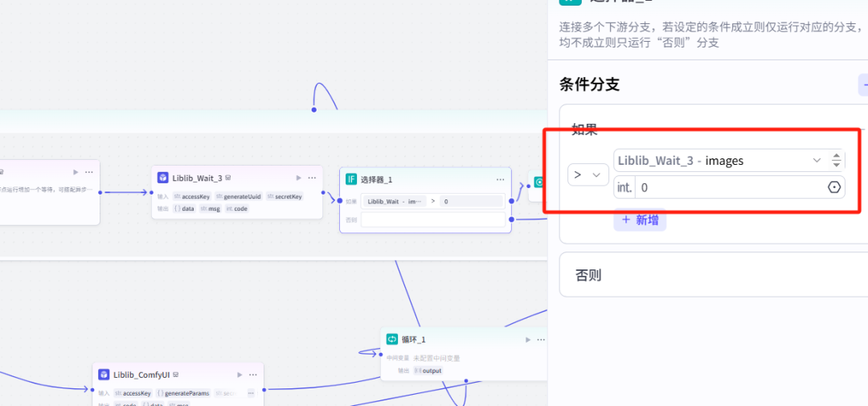
Task: Open the Liblib_Wait_3 node's three-dot menu
Action: [x=312, y=178]
